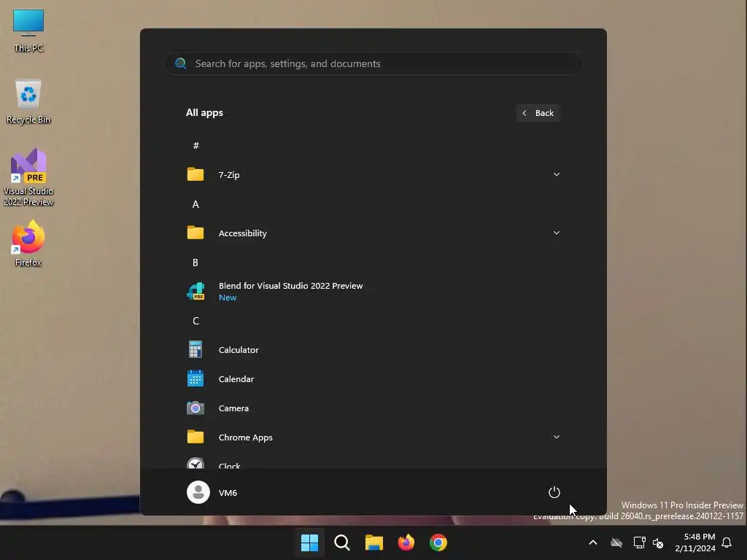This screenshot has width=747, height=560.
Task: Open the Accessibility folder icon
Action: [196, 233]
